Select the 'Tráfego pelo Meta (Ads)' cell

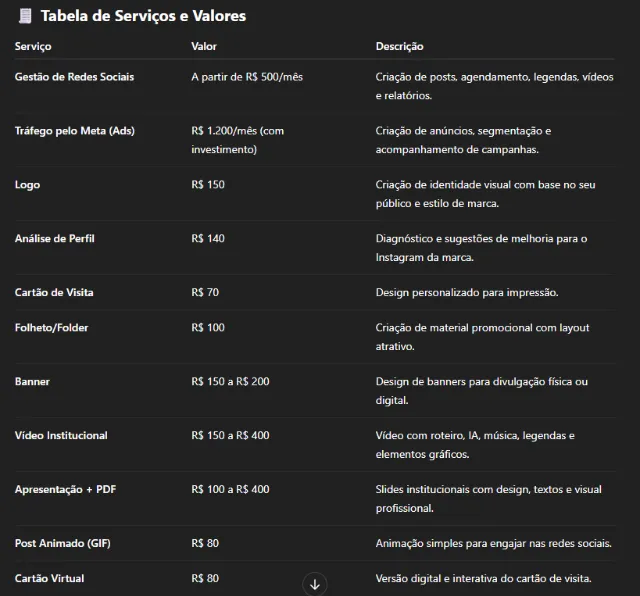(75, 131)
